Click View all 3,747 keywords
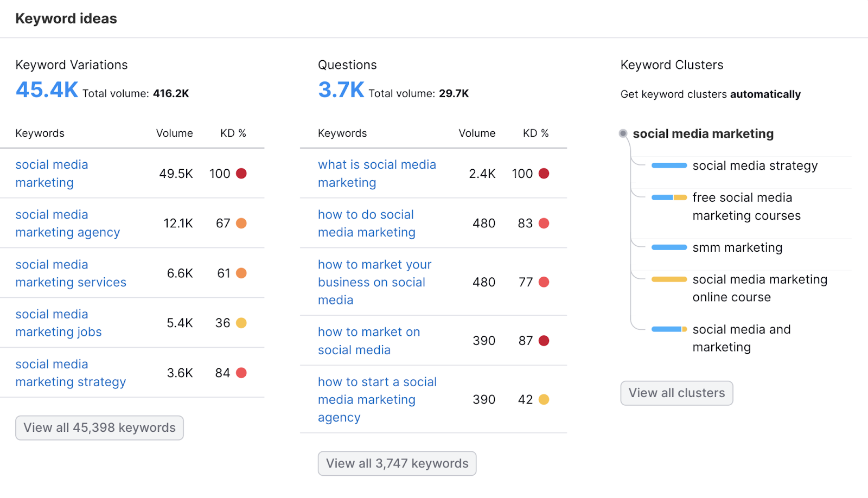The height and width of the screenshot is (498, 868). point(397,463)
